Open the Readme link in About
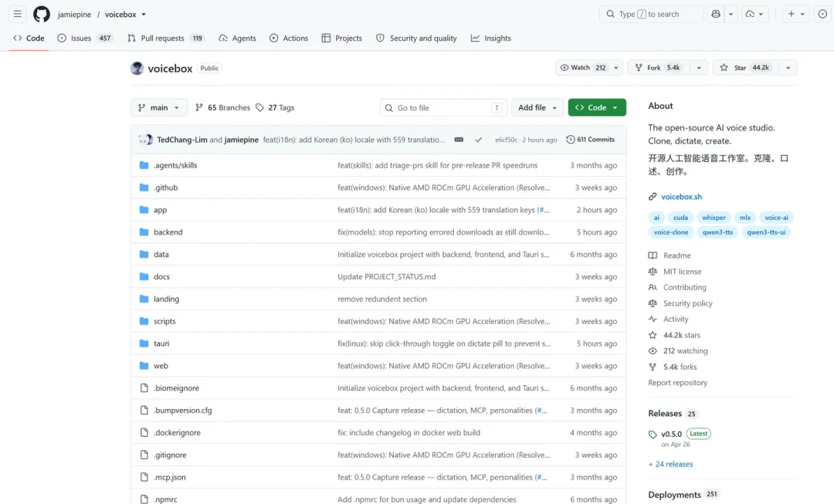Image resolution: width=834 pixels, height=504 pixels. (676, 255)
